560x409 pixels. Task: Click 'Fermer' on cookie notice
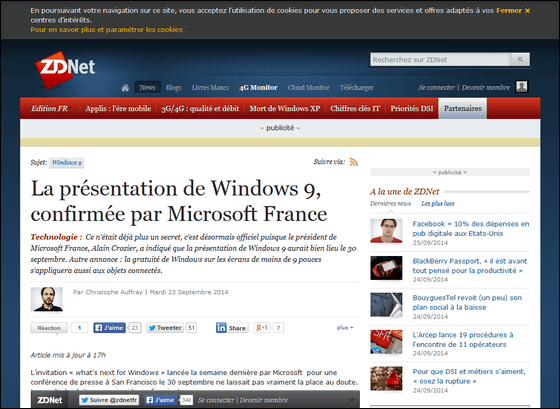pos(509,11)
